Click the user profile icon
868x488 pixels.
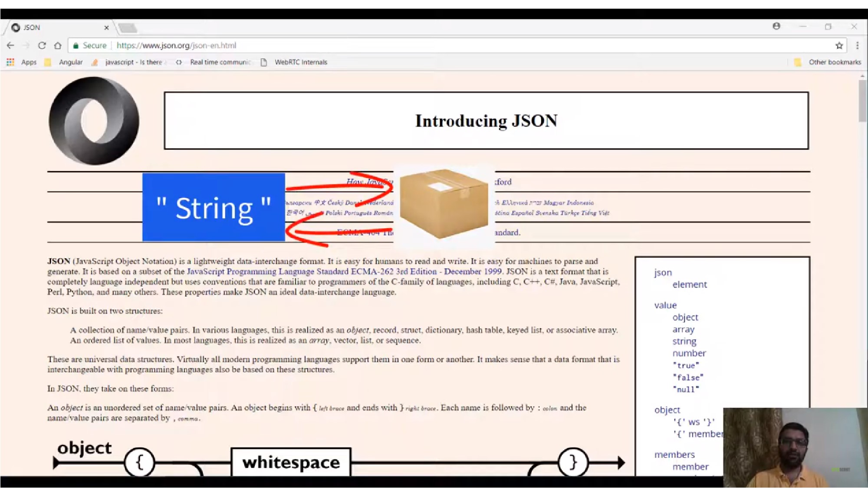(776, 26)
